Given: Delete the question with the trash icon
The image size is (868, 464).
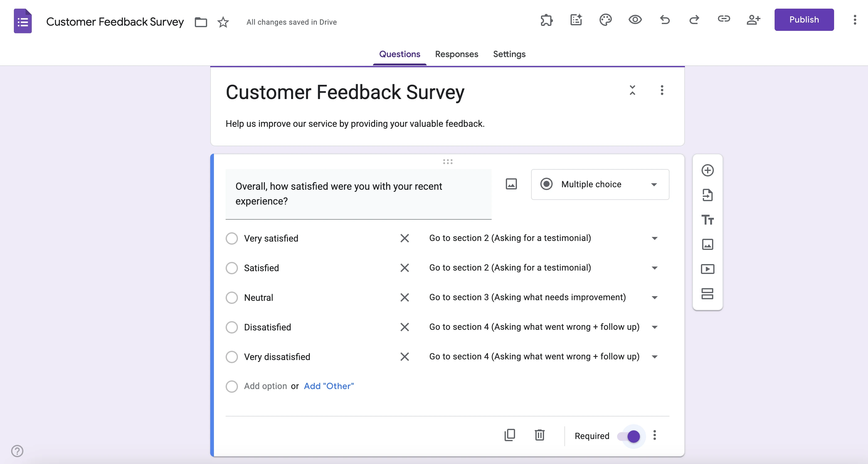Looking at the screenshot, I should point(539,435).
